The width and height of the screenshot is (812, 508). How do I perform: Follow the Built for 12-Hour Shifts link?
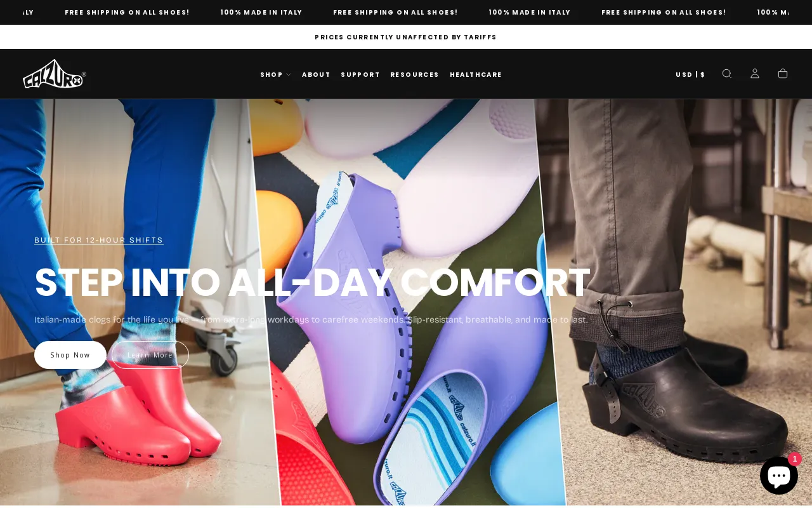click(99, 240)
